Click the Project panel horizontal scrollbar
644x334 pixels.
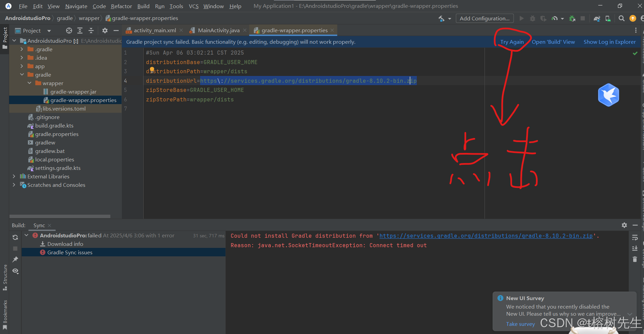[60, 216]
